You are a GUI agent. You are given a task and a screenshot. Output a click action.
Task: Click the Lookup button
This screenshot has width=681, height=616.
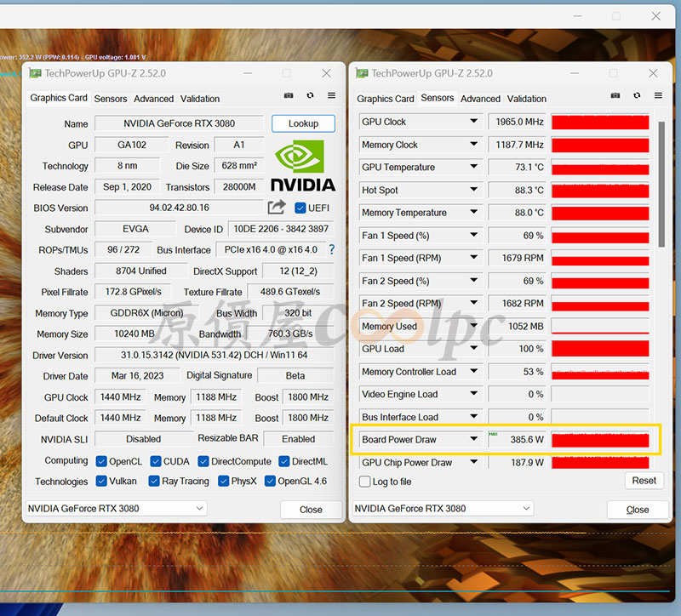(303, 123)
